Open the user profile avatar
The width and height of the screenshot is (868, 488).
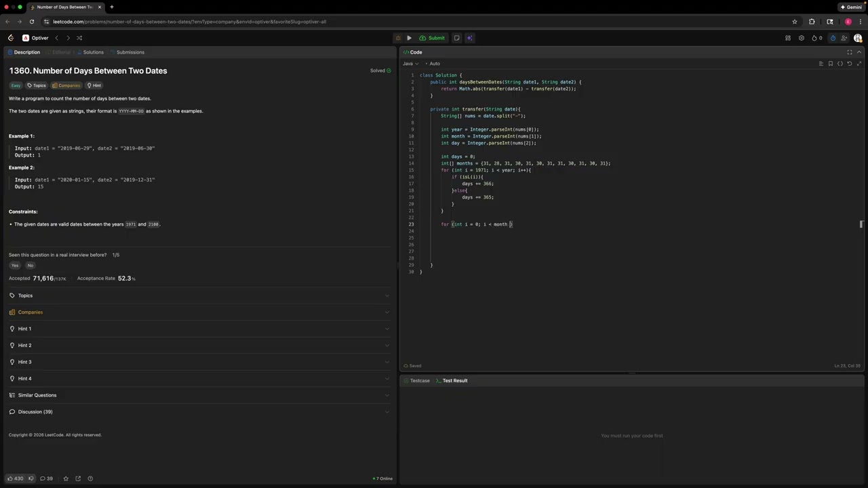tap(858, 38)
